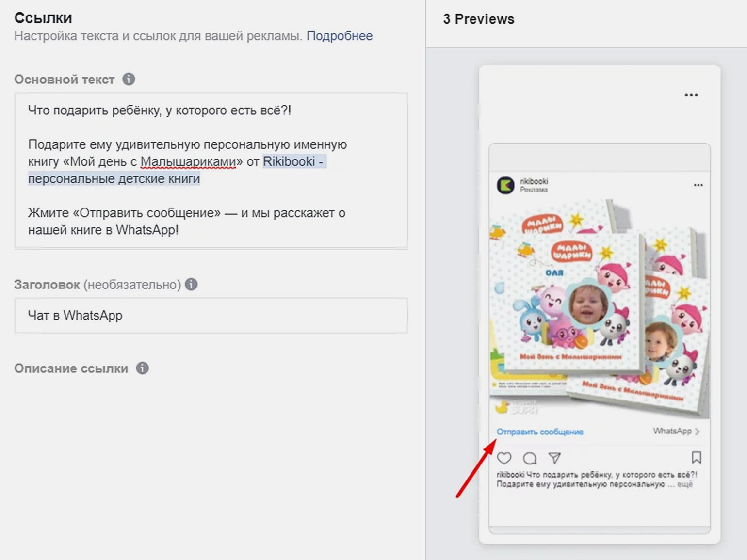Click the Описание ссылки label
Screen dimensions: 747x560
pyautogui.click(x=71, y=368)
